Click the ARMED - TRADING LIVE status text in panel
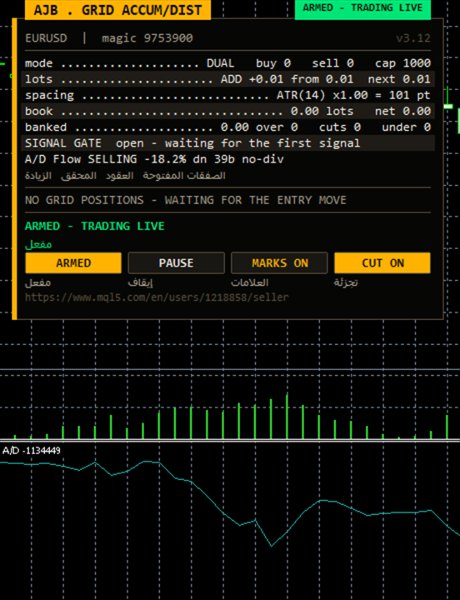Image resolution: width=460 pixels, height=600 pixels. tap(95, 226)
